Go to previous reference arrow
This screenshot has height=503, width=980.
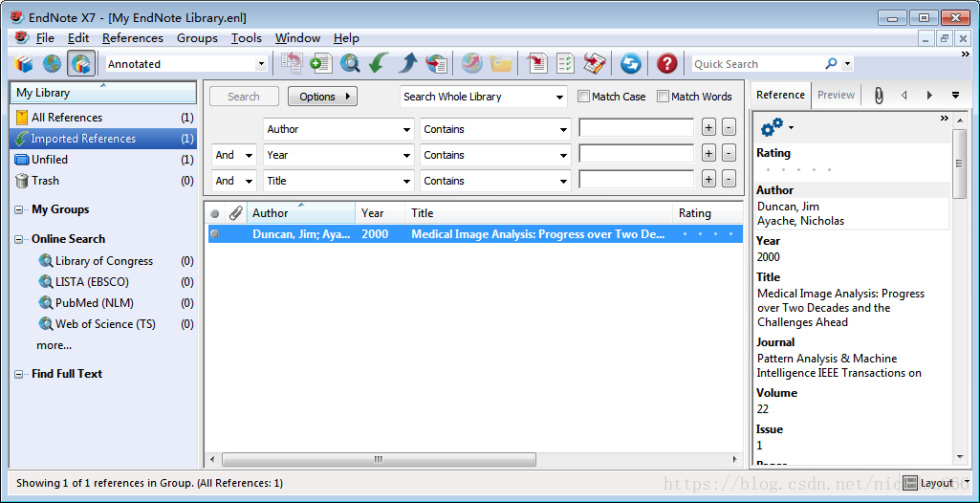[x=904, y=96]
